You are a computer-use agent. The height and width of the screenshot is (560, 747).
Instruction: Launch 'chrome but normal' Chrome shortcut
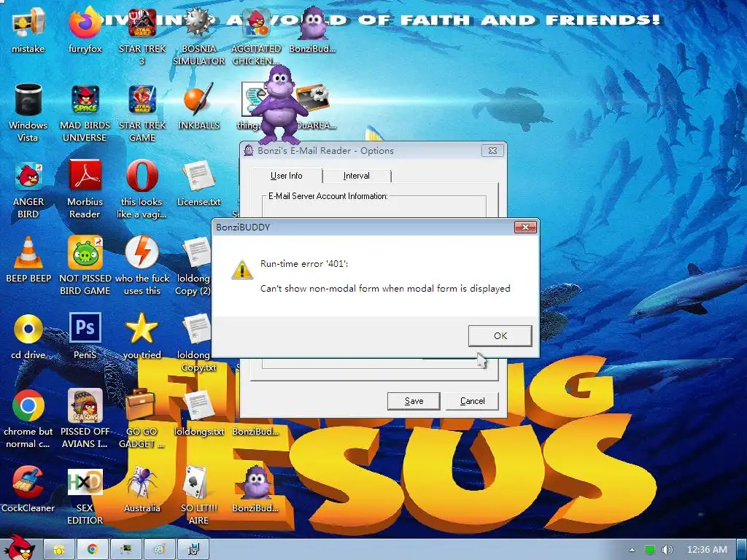tap(28, 419)
